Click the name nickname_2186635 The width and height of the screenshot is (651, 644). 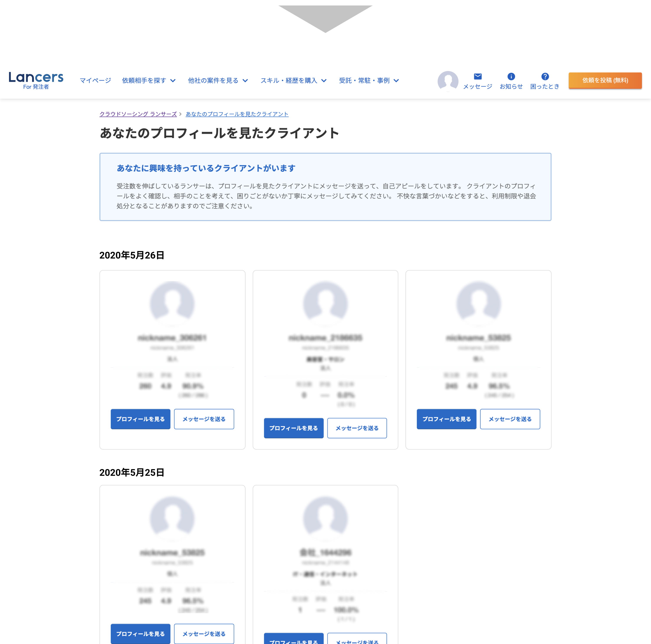click(x=325, y=338)
